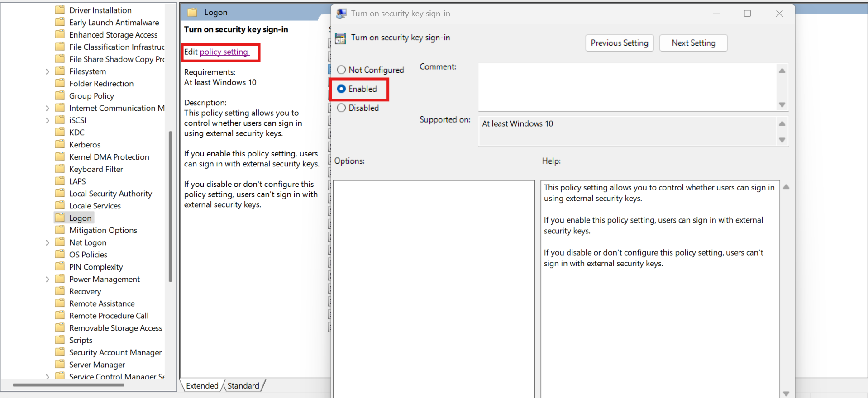Viewport: 868px width, 398px height.
Task: Click the LAPS folder icon
Action: 60,181
